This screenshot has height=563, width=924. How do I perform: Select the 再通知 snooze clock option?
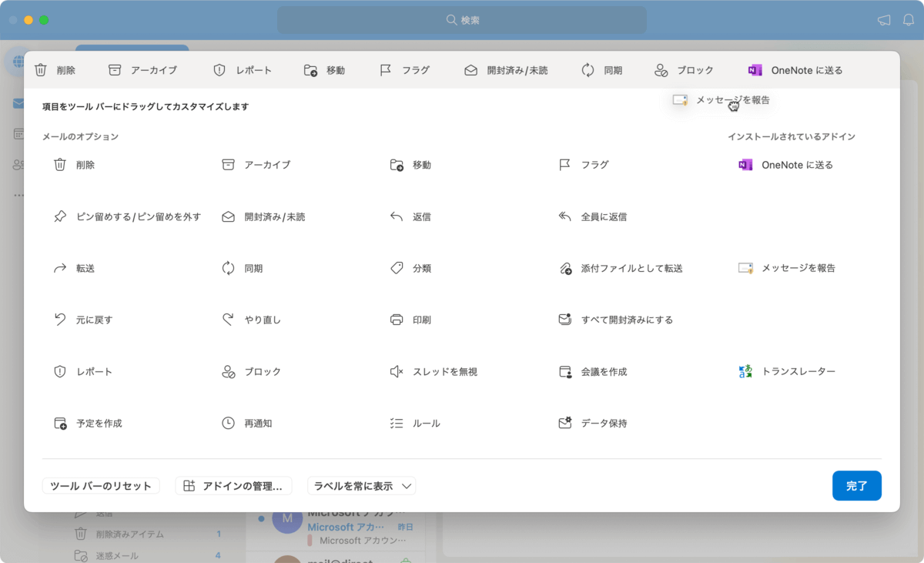[x=246, y=424]
